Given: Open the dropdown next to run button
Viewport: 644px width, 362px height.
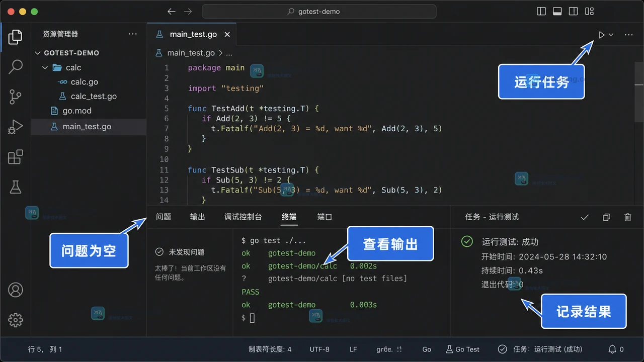Looking at the screenshot, I should click(x=611, y=35).
